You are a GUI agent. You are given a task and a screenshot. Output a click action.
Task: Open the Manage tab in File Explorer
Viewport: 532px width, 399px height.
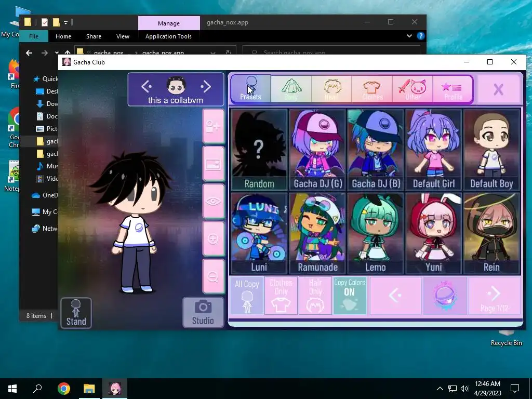(169, 23)
